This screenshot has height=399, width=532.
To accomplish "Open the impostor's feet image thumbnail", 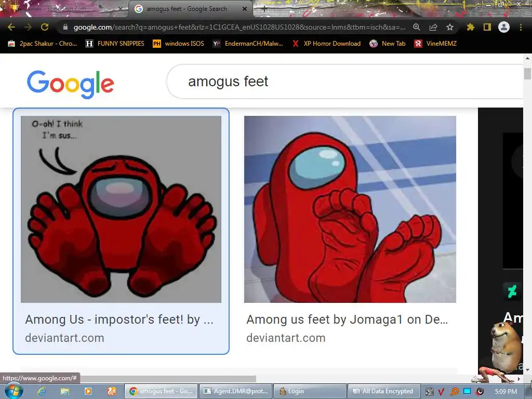I will [121, 209].
